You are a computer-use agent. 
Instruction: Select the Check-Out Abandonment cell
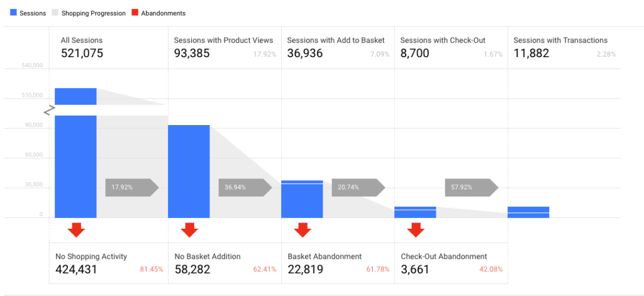tap(450, 263)
